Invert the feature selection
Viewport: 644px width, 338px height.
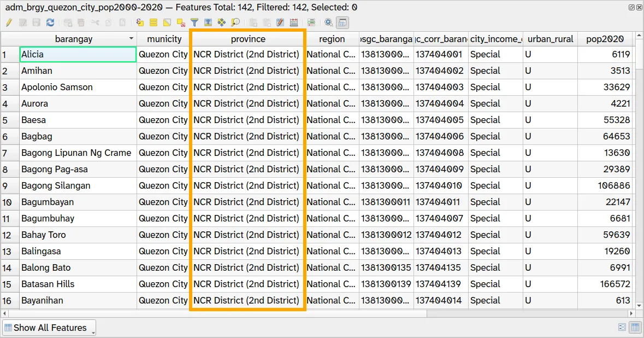(167, 23)
